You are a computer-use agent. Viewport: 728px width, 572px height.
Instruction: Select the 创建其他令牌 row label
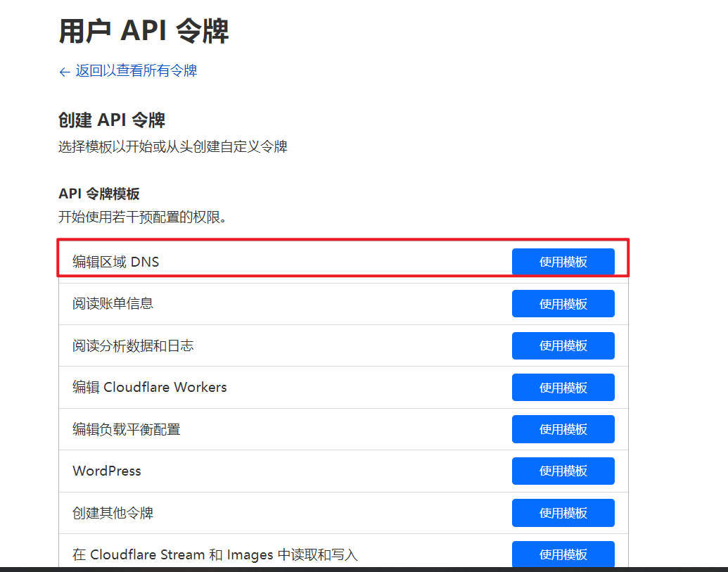pyautogui.click(x=113, y=513)
